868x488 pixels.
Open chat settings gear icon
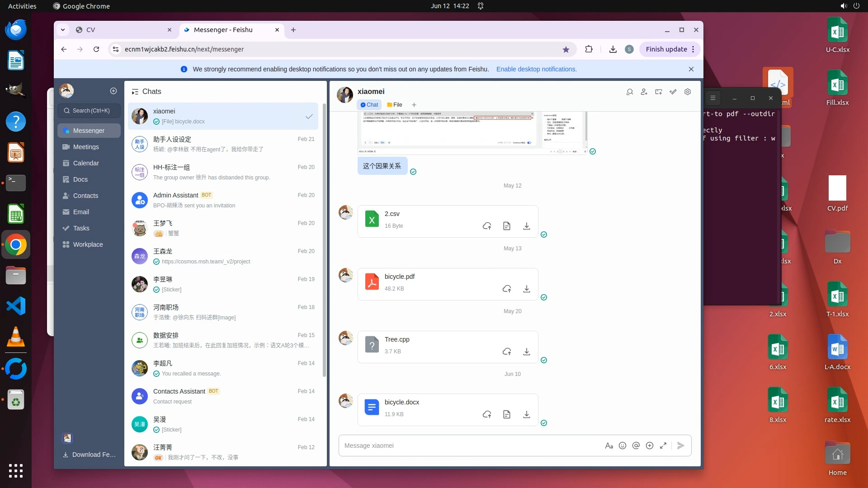point(688,92)
